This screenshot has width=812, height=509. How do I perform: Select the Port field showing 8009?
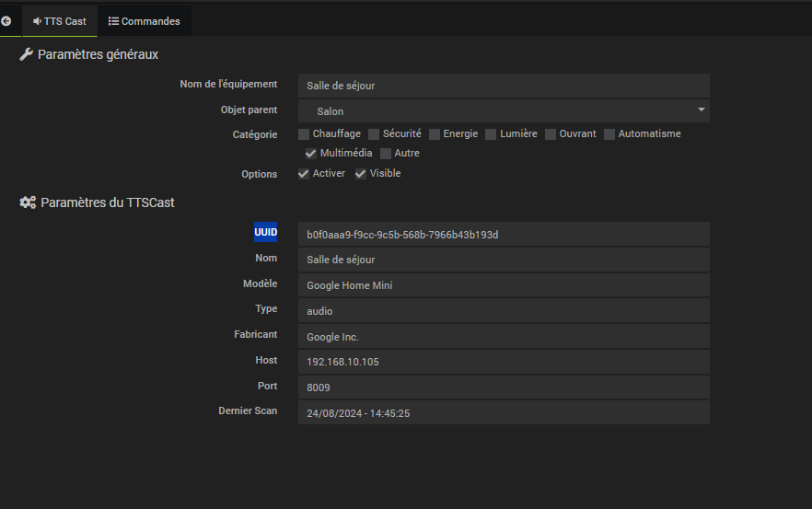click(504, 387)
